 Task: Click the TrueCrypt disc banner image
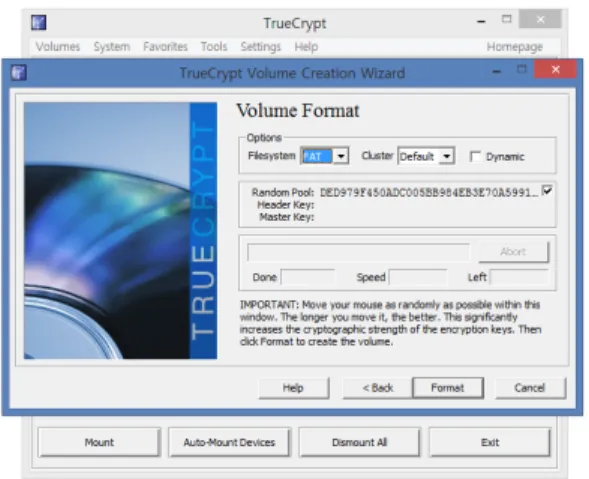[x=120, y=230]
